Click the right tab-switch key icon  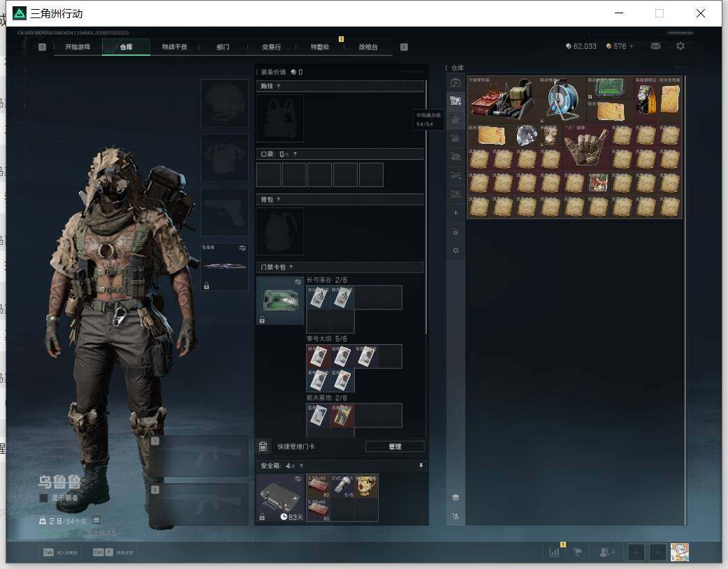404,47
